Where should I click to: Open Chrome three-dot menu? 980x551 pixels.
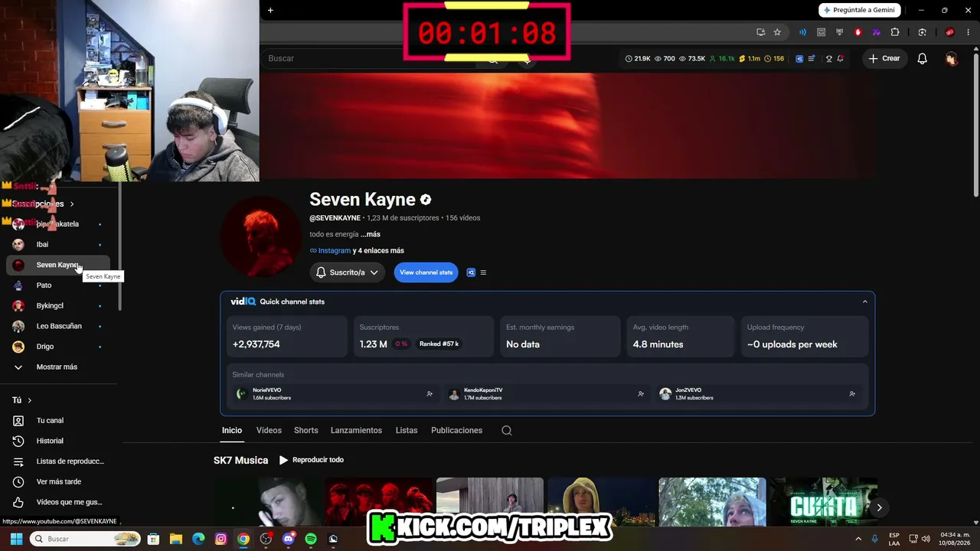coord(969,32)
